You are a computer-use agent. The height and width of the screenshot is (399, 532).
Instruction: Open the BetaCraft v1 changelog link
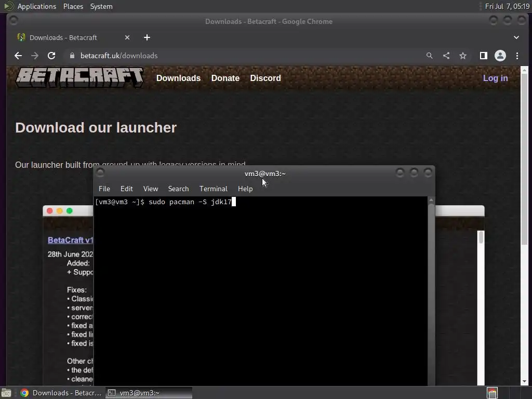coord(70,240)
